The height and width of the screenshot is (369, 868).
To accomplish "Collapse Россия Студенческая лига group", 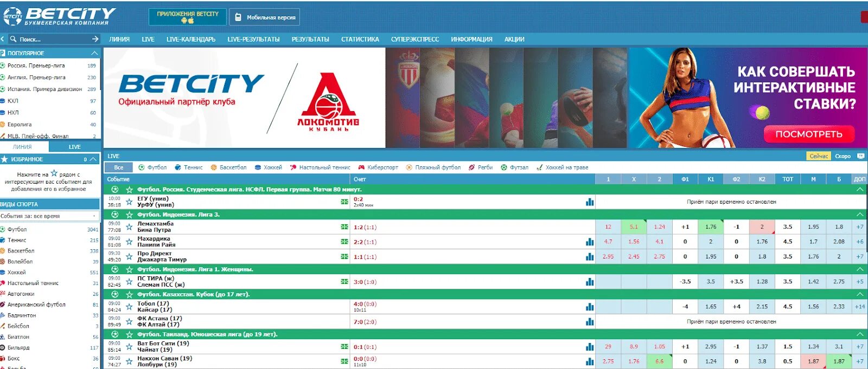I will 859,190.
